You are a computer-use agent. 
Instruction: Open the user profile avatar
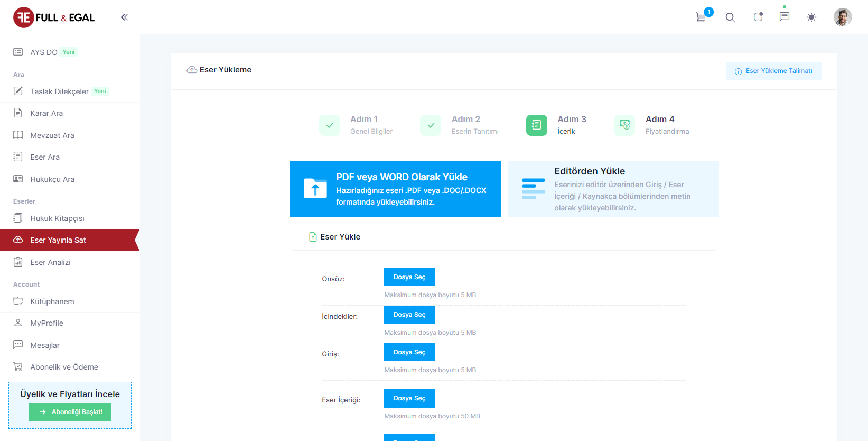[x=843, y=17]
